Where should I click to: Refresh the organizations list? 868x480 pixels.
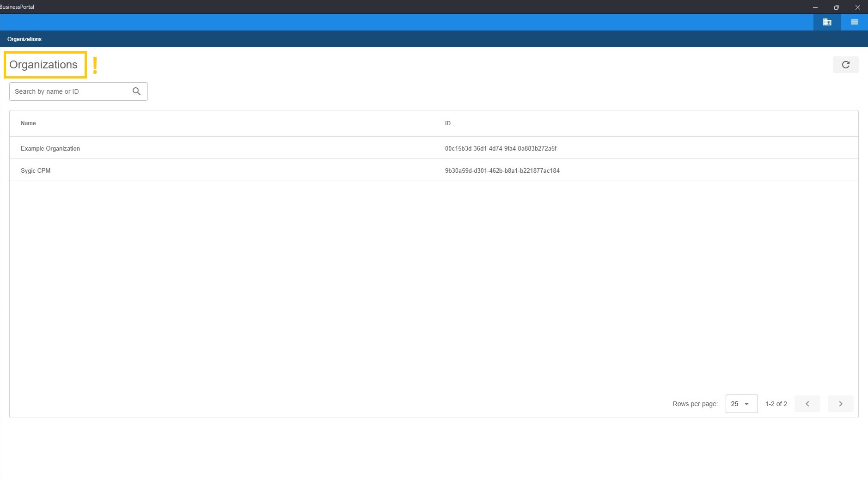[845, 65]
